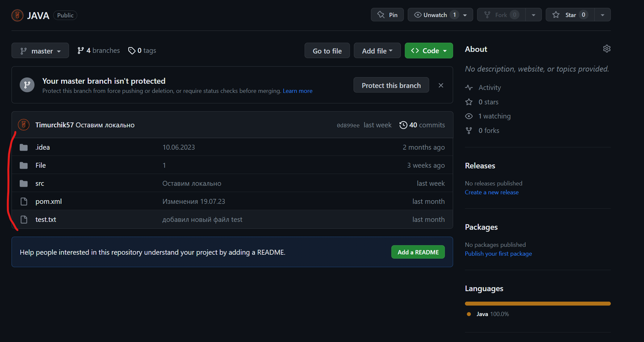Click the git branch icon beside the protection notice

pos(27,85)
